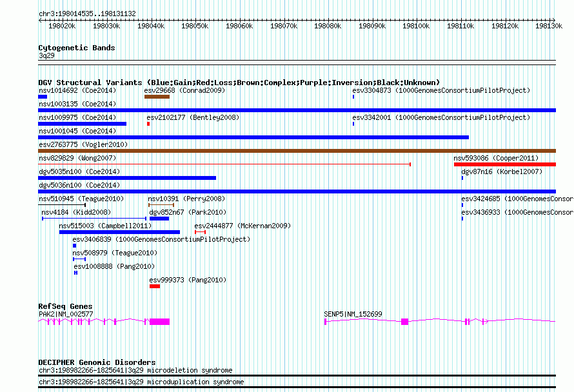Viewport: 574px width, 392px height.
Task: Click the nsv1003135 (Coe2014) label
Action: pos(77,104)
